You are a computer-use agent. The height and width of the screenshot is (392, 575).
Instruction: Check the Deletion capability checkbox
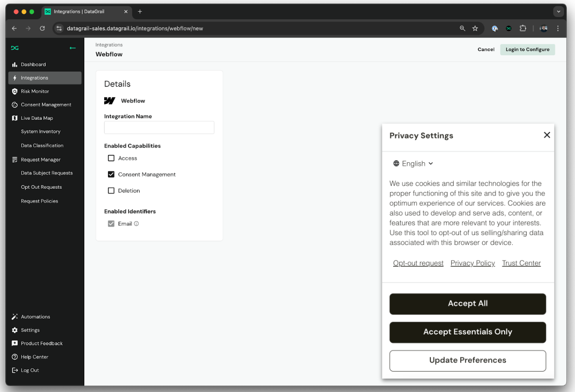tap(111, 191)
